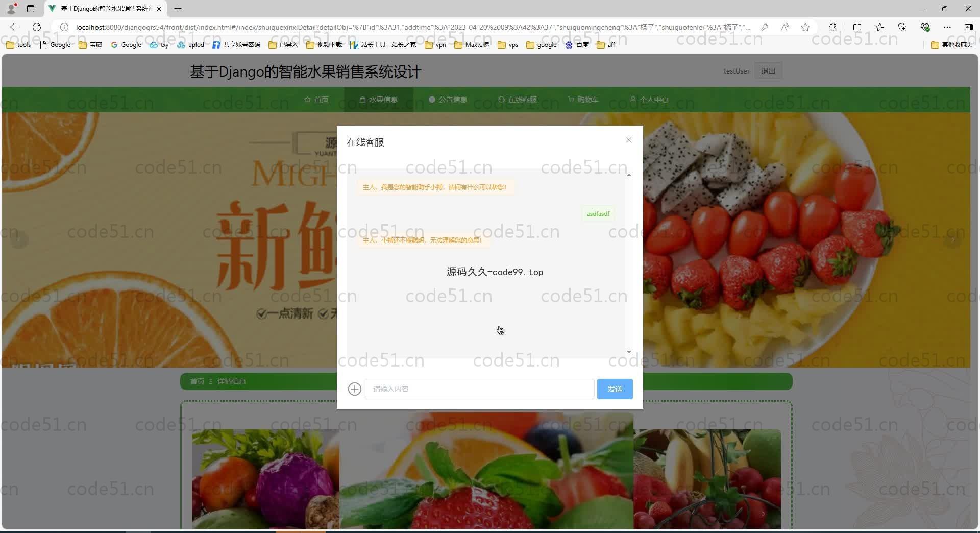Open browser settings and more menu
Screen dimensions: 980x533
coord(947,27)
